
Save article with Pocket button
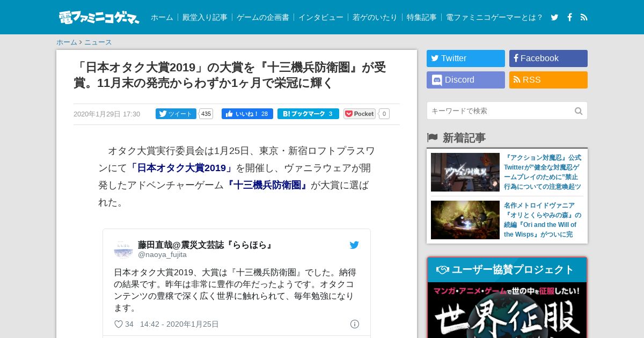360,114
